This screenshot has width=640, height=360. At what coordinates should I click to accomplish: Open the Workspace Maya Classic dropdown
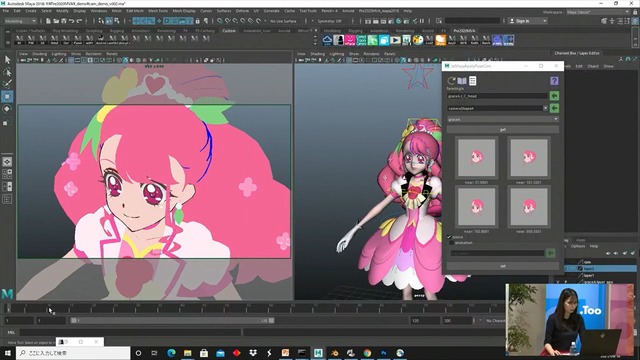[x=598, y=12]
